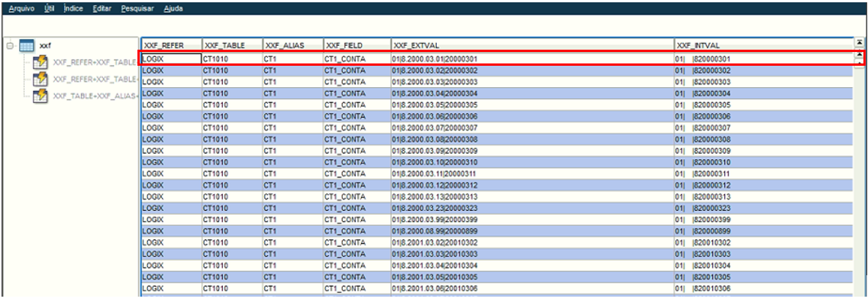Open the Editar menu
This screenshot has height=302, width=868.
click(102, 9)
